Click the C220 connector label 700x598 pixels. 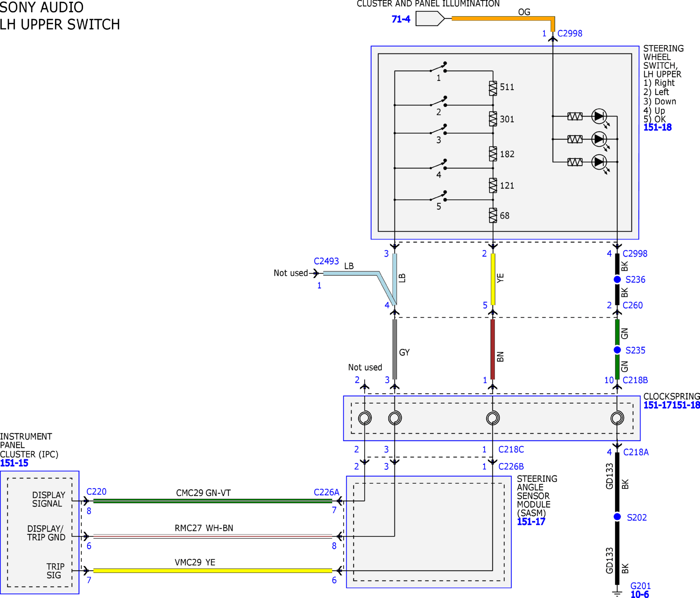96,492
